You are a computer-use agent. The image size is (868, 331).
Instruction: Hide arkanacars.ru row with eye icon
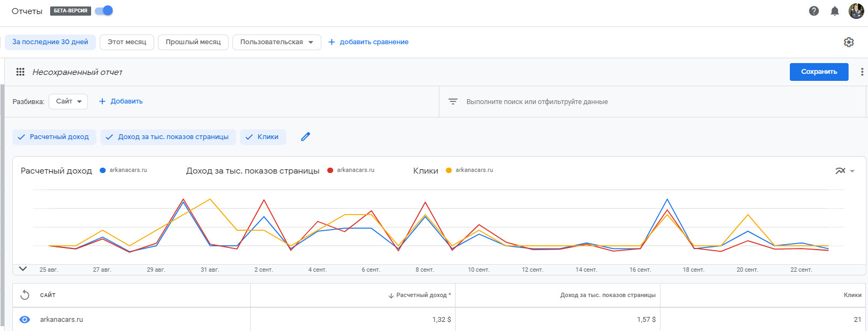click(x=25, y=320)
